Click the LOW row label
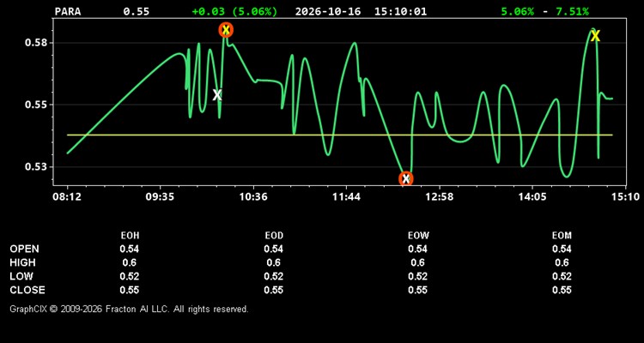 pyautogui.click(x=21, y=276)
